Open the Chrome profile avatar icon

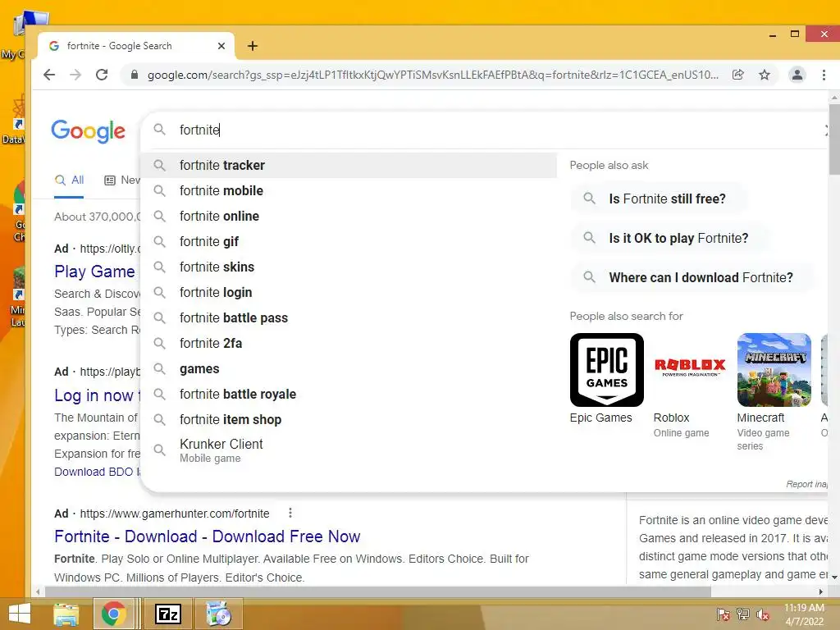click(x=797, y=75)
